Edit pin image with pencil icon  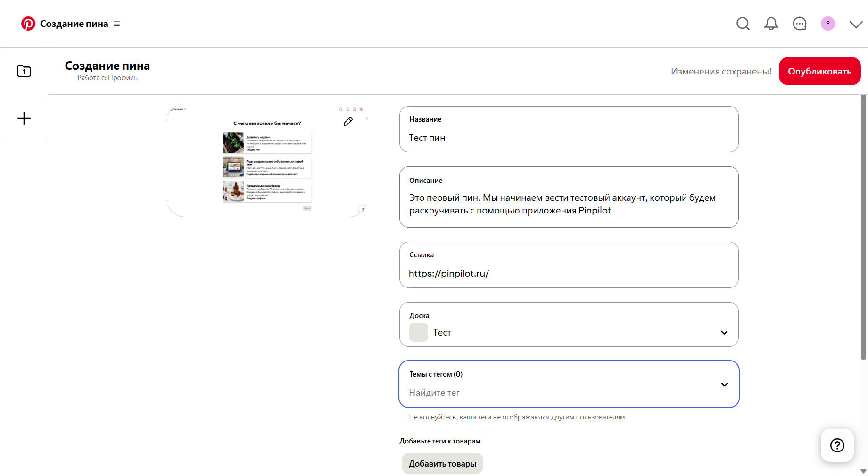click(x=348, y=122)
